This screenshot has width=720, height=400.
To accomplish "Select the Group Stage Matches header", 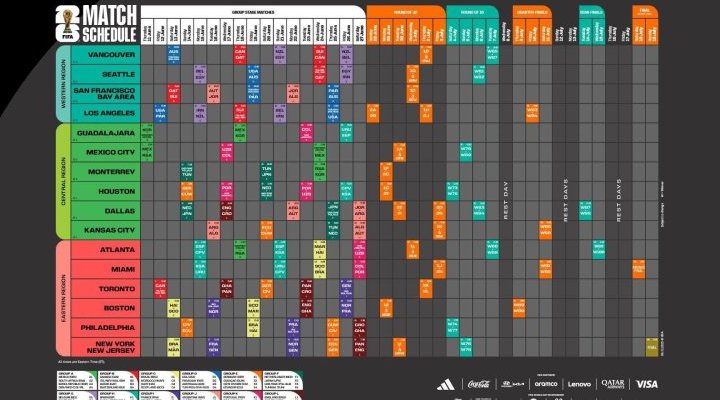I will point(253,12).
